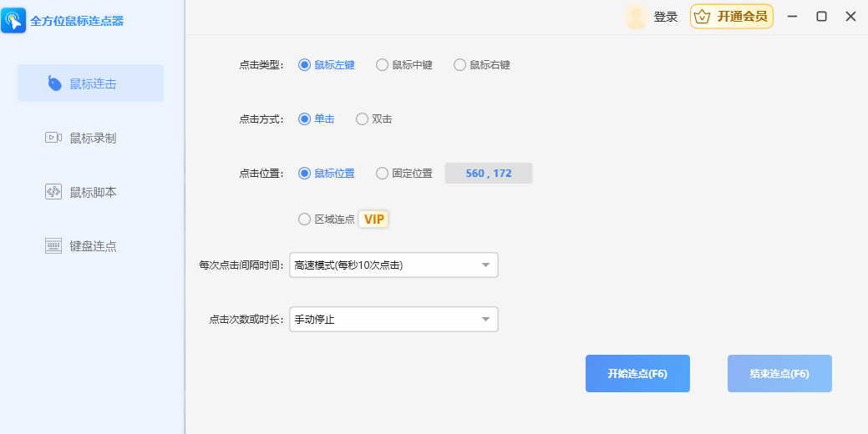This screenshot has height=434, width=868.
Task: Click the 点击位置 label
Action: tap(261, 174)
